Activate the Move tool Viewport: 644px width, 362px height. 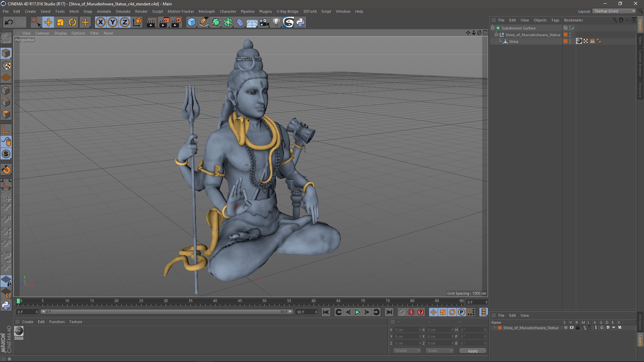coord(48,22)
